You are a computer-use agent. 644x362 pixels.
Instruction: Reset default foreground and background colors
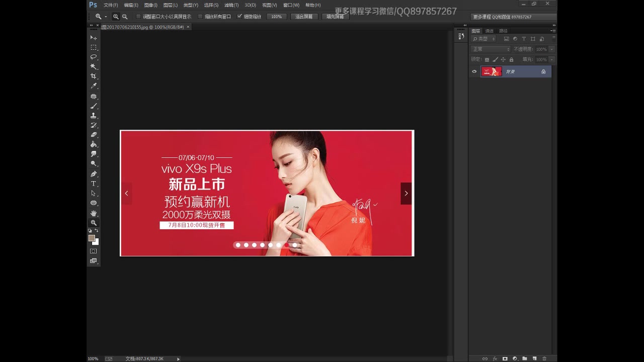(90, 231)
